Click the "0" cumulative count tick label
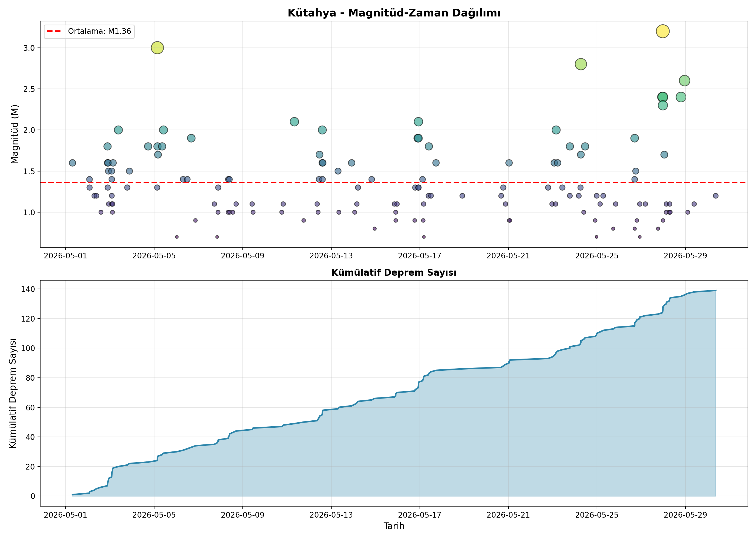Screen dimensions: 756x540 click(x=33, y=497)
